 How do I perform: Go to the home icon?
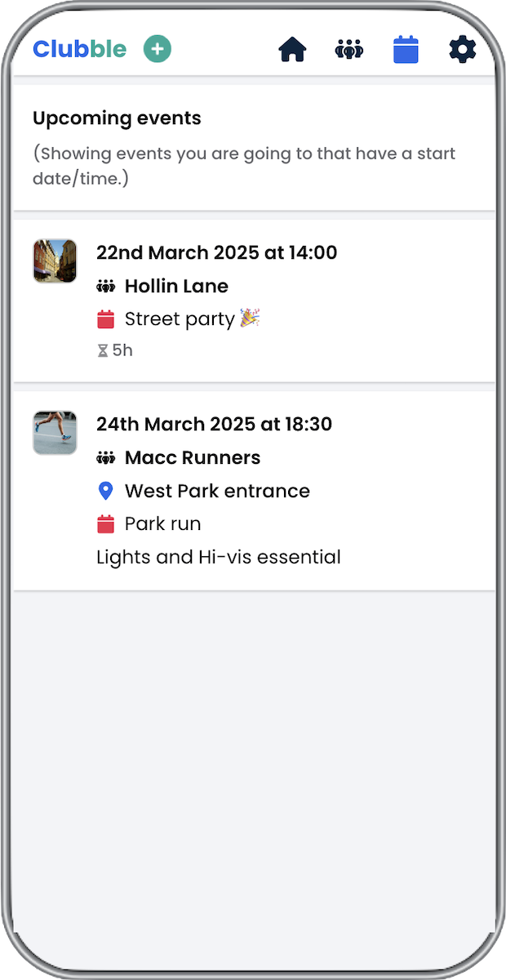coord(292,50)
